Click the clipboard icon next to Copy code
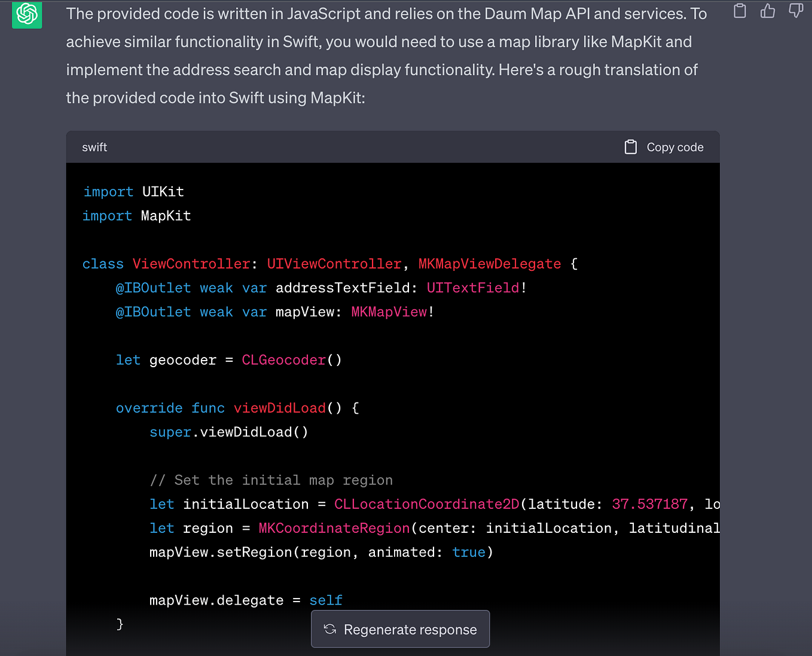The width and height of the screenshot is (812, 656). coord(630,147)
